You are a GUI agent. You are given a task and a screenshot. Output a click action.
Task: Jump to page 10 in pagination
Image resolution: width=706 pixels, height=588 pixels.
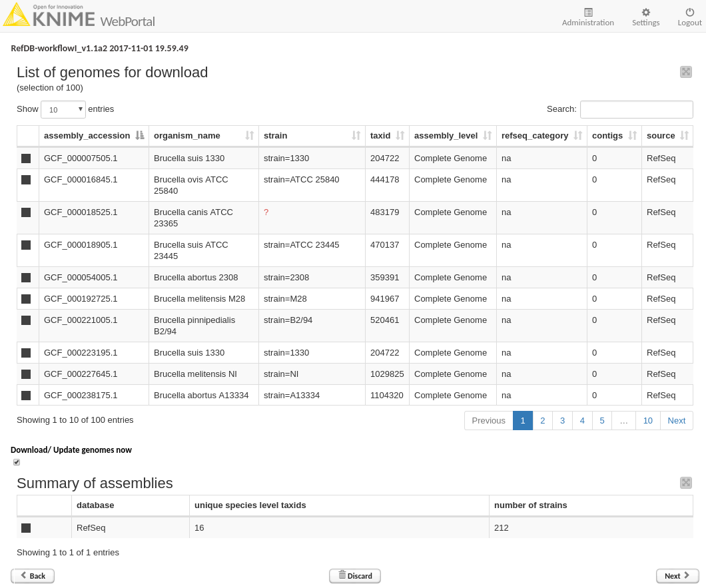pos(647,420)
